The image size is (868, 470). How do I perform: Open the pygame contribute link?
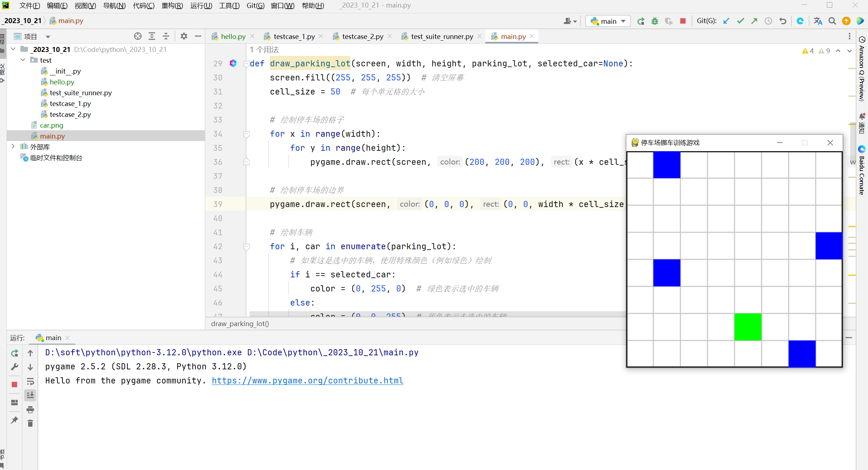(x=307, y=381)
